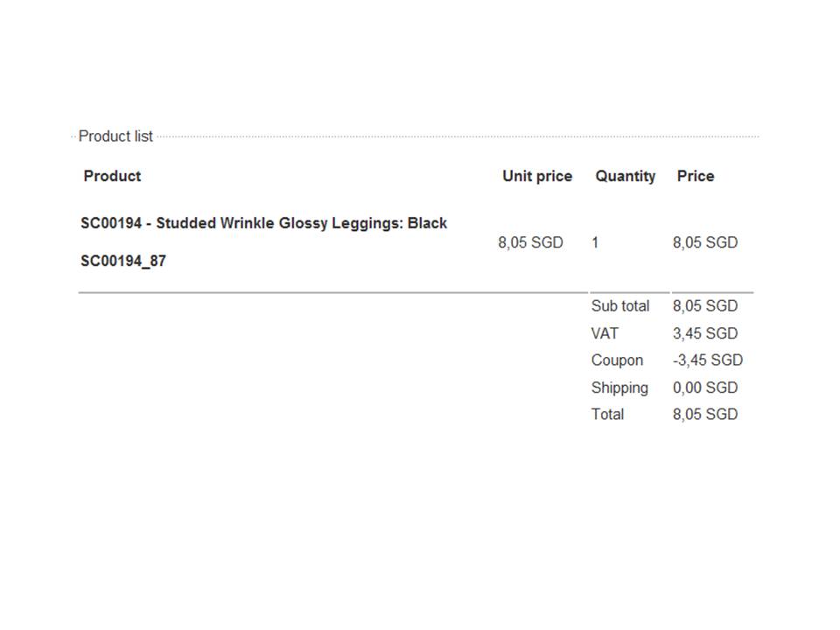Click the shipping cost 0,00 SGD
This screenshot has height=630, width=840.
704,388
